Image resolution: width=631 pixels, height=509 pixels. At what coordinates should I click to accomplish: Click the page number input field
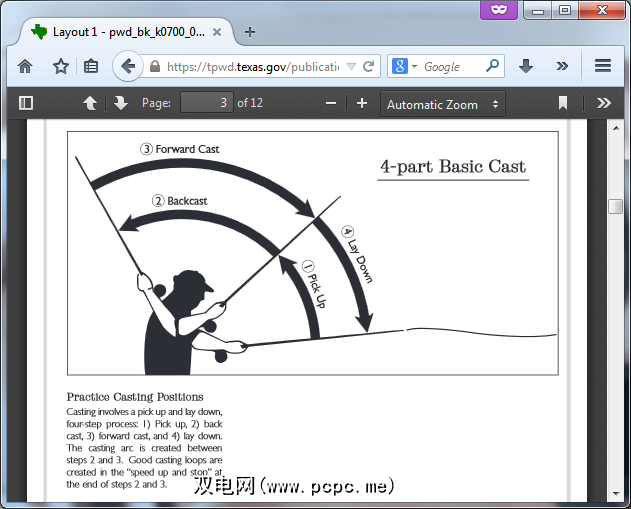[206, 103]
